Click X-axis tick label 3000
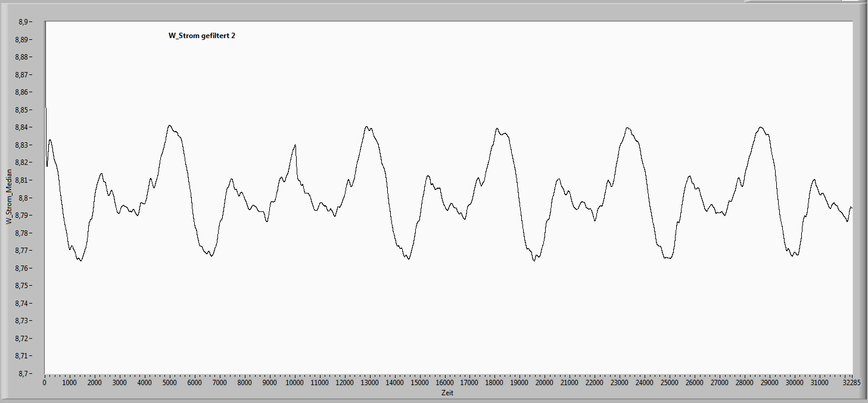The width and height of the screenshot is (868, 403). (x=120, y=383)
